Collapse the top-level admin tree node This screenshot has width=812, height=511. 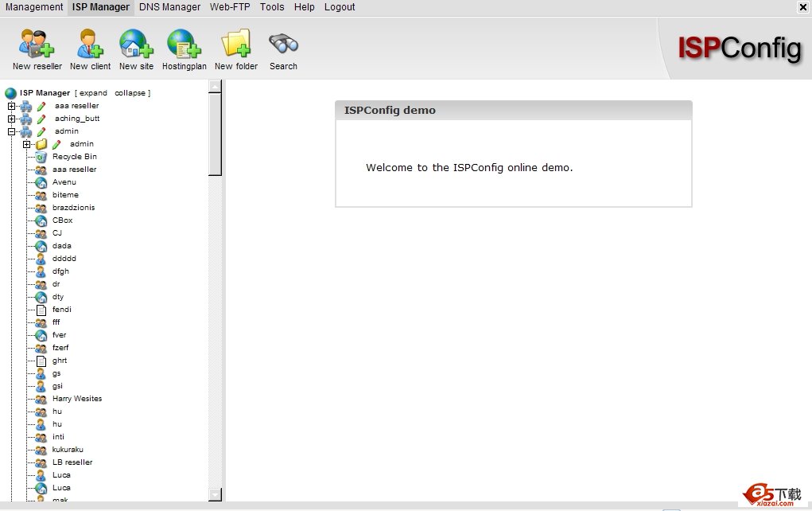coord(11,131)
